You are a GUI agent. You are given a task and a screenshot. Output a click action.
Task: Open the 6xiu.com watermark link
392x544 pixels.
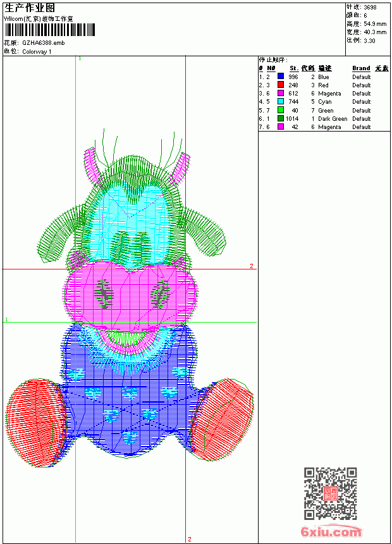point(331,531)
